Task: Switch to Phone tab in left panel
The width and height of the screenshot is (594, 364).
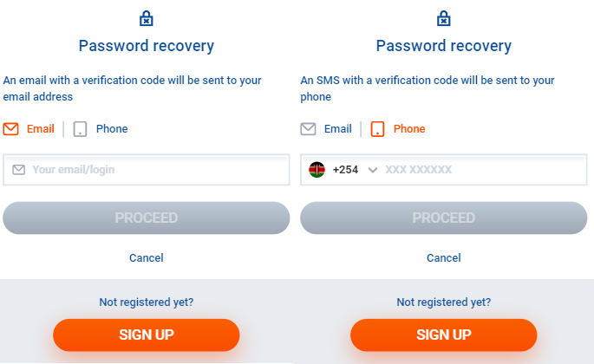Action: (111, 129)
